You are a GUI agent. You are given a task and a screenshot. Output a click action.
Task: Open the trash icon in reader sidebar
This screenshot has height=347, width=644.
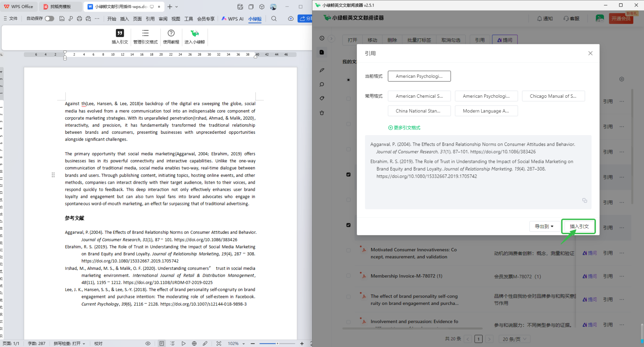coord(322,113)
